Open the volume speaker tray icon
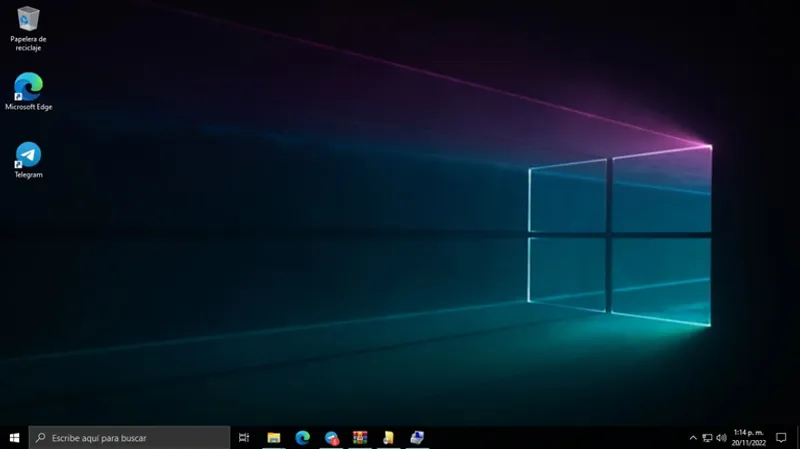The image size is (800, 449). (721, 438)
